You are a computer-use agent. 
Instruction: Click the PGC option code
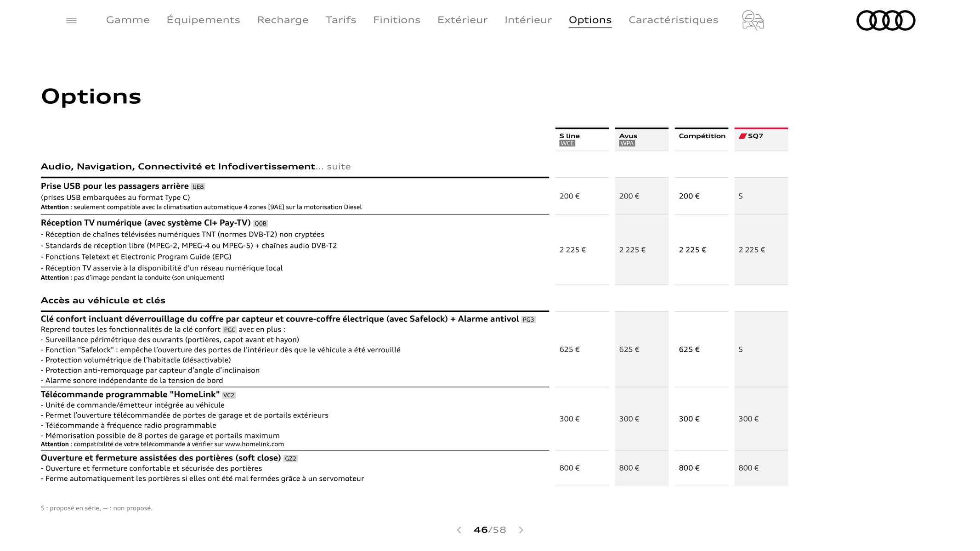click(230, 330)
